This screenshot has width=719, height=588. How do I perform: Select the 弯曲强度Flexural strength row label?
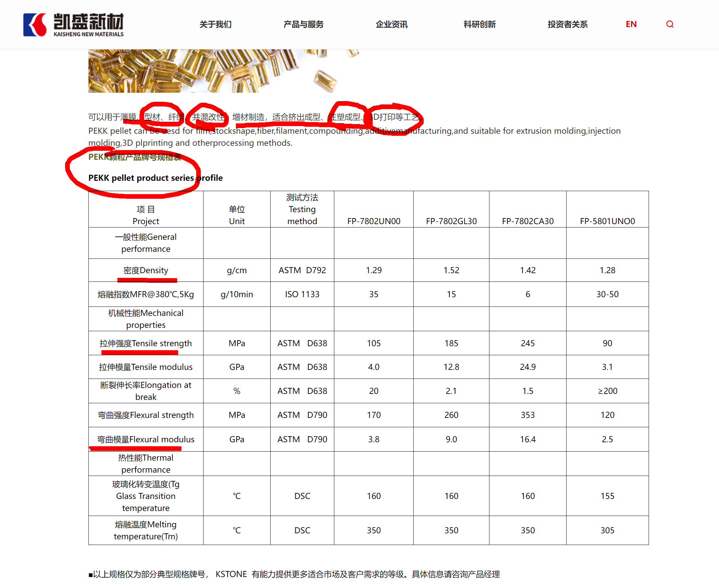tap(146, 415)
